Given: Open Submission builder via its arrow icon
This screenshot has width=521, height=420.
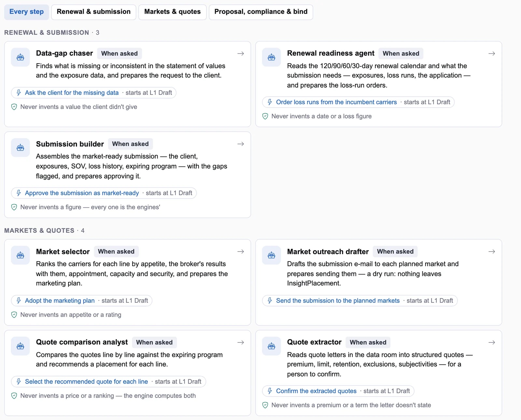Looking at the screenshot, I should click(241, 144).
